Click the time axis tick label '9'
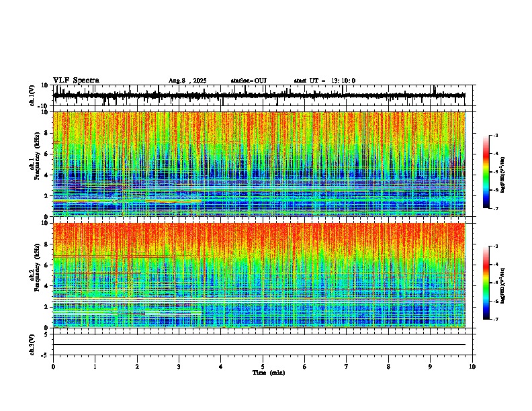This screenshot has height=411, width=532. pyautogui.click(x=430, y=367)
